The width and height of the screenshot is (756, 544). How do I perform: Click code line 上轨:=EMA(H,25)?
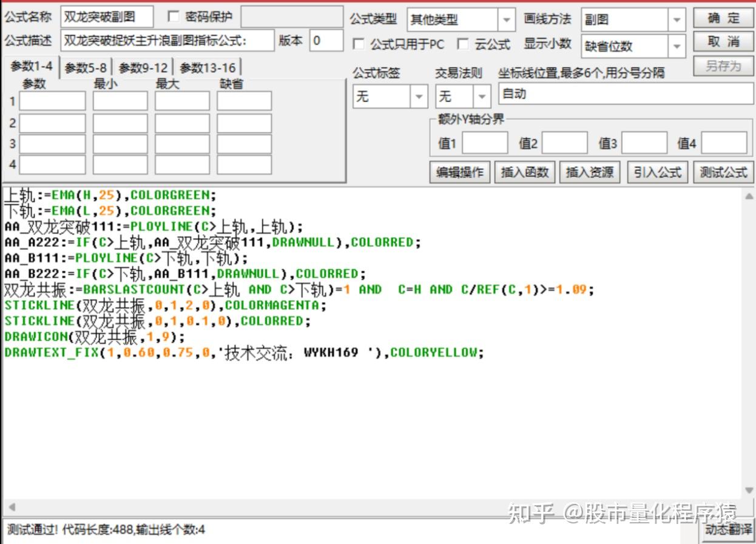tap(110, 195)
